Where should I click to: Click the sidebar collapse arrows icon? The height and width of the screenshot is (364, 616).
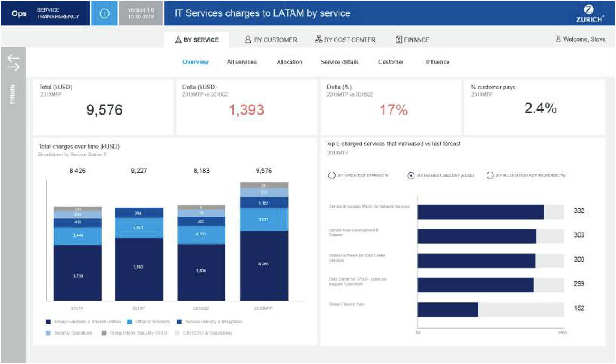click(x=13, y=63)
